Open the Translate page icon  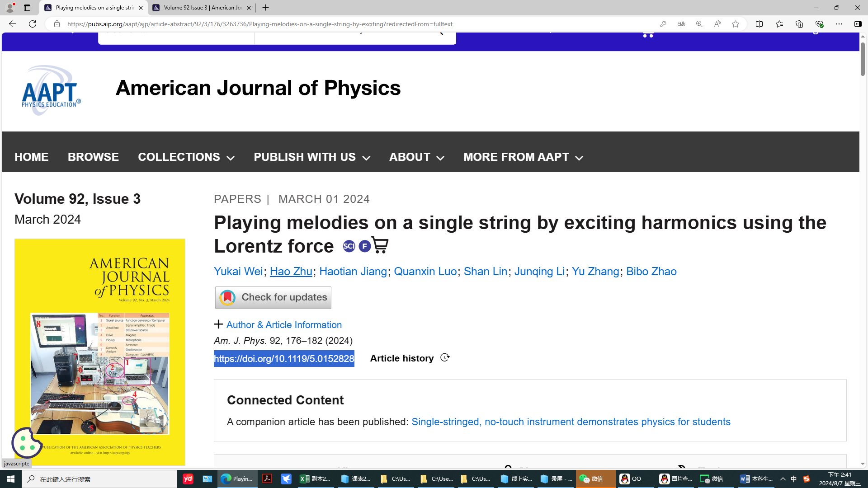tap(681, 24)
